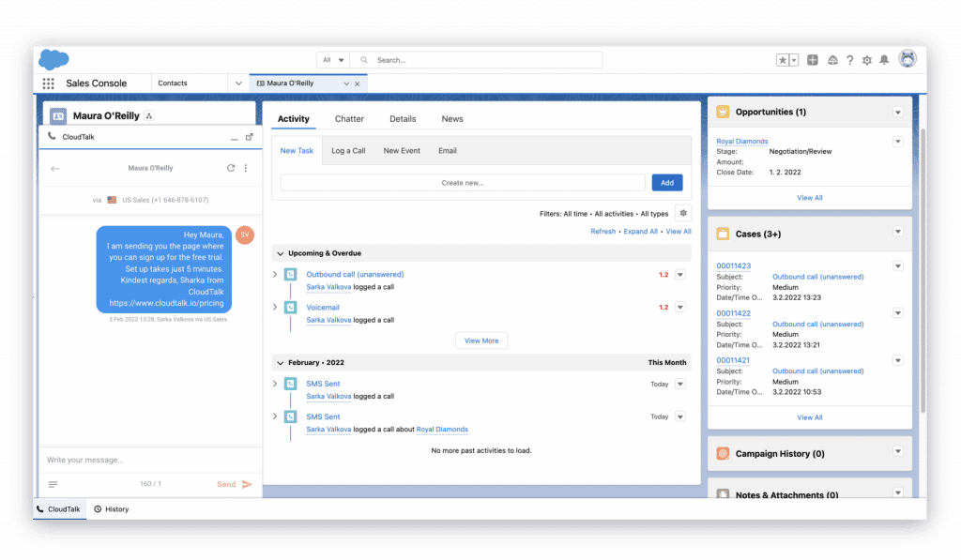This screenshot has height=560, width=961.
Task: Switch to the Chatter tab
Action: point(349,119)
